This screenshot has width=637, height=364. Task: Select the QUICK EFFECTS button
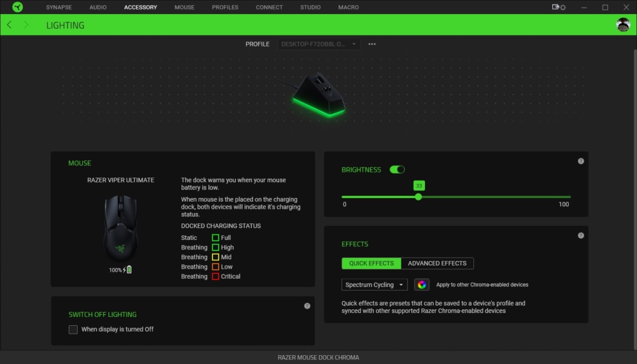[371, 263]
